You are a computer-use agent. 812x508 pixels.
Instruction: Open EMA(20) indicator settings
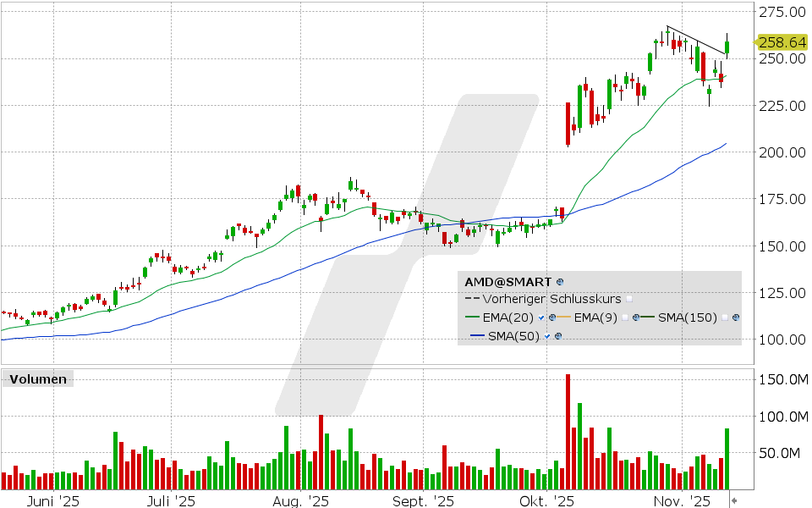(553, 317)
